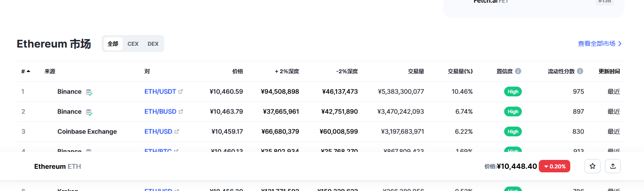Click liquidity score 830
Image resolution: width=644 pixels, height=191 pixels.
[x=578, y=131]
